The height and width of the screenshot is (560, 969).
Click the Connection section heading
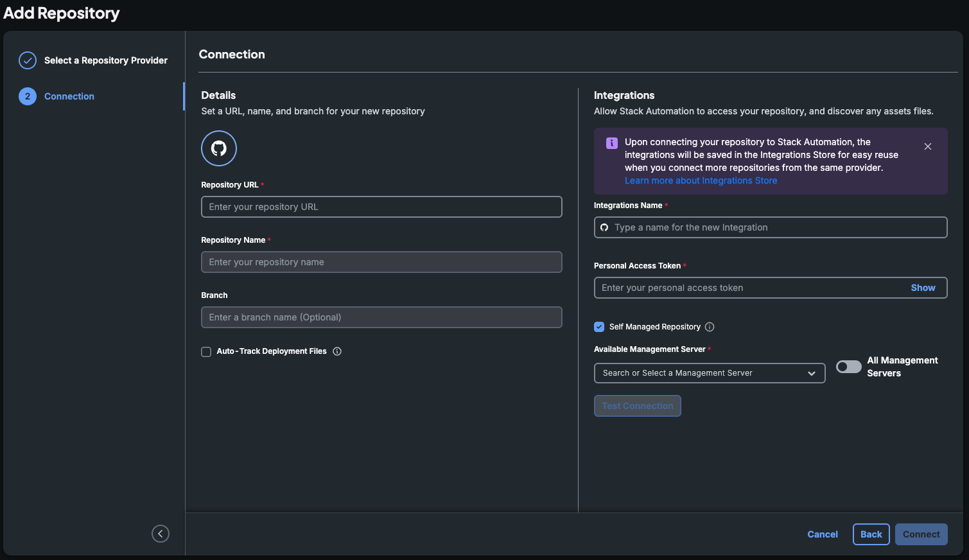(232, 55)
